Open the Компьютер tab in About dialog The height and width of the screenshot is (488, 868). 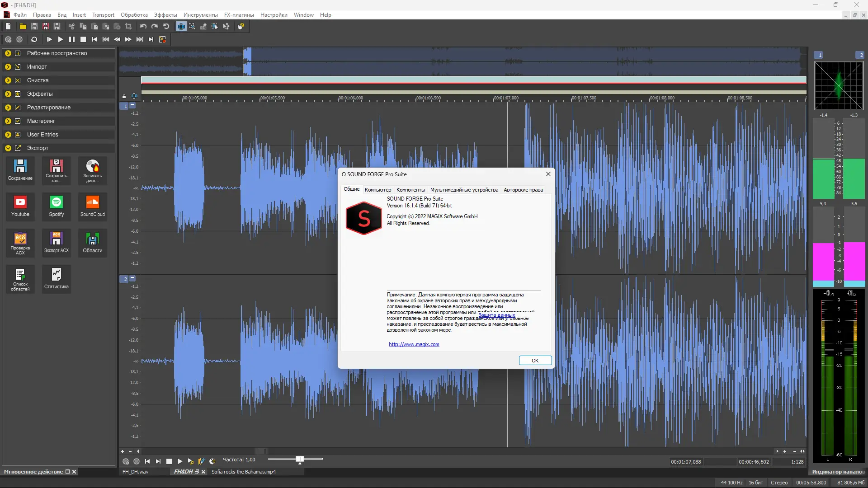click(378, 190)
